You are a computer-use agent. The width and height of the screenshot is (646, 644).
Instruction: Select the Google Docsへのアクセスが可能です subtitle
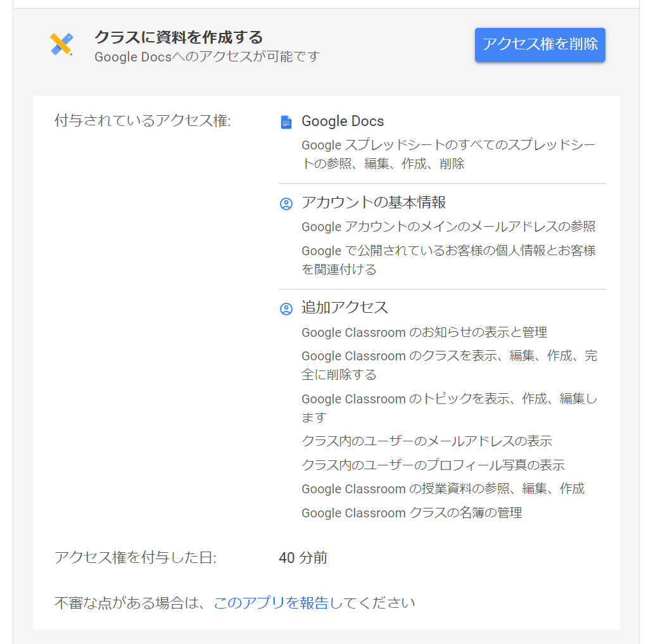[207, 57]
